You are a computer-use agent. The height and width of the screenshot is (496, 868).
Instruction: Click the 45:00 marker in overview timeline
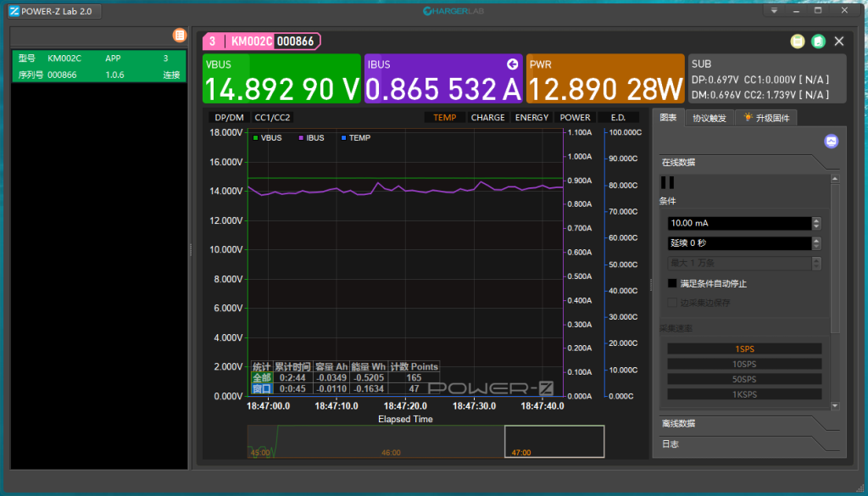(260, 453)
